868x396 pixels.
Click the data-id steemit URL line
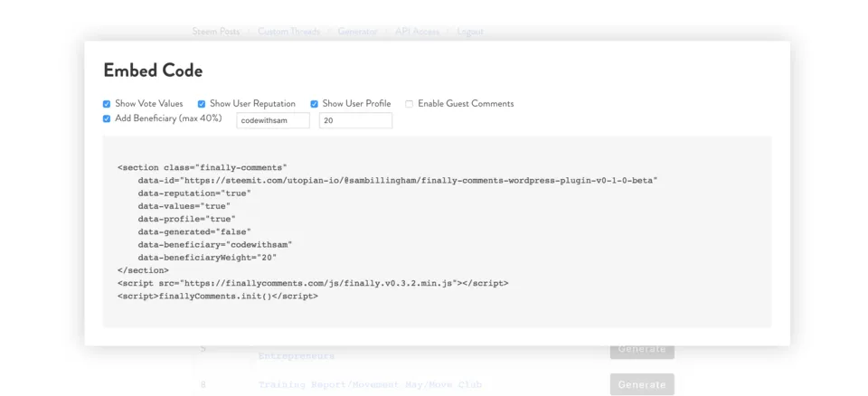[398, 181]
